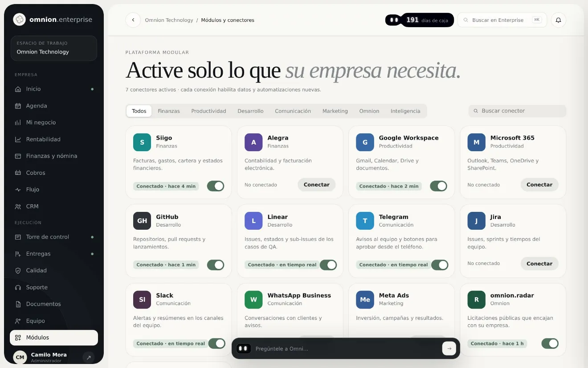
Task: Turn off the Google Workspace toggle
Action: [x=438, y=186]
